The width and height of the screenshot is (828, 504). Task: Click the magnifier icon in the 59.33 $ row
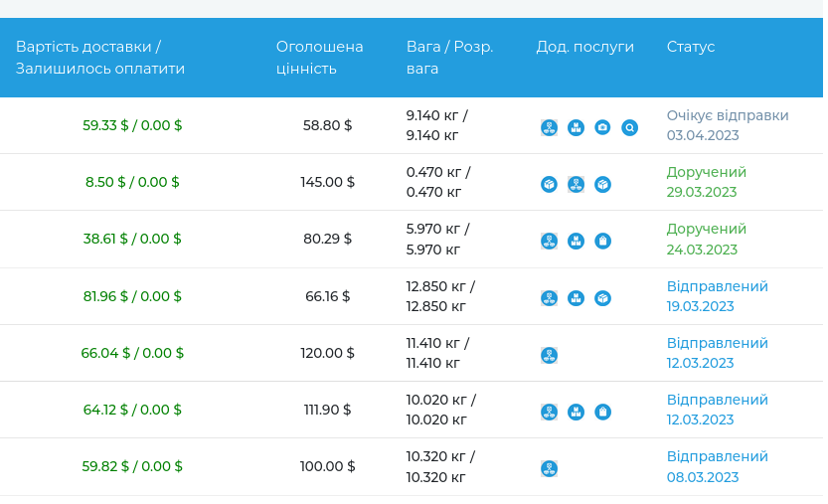629,127
